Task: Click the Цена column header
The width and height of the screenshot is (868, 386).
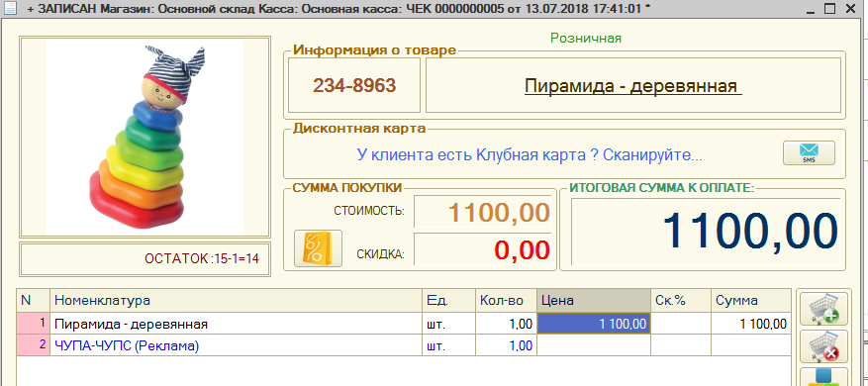Action: 594,301
